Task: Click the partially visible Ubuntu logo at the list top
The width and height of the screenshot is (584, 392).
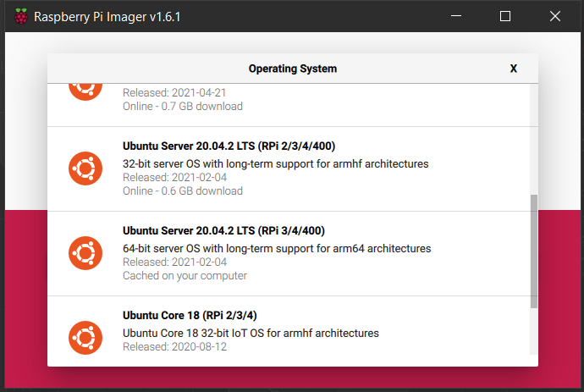Action: click(85, 90)
